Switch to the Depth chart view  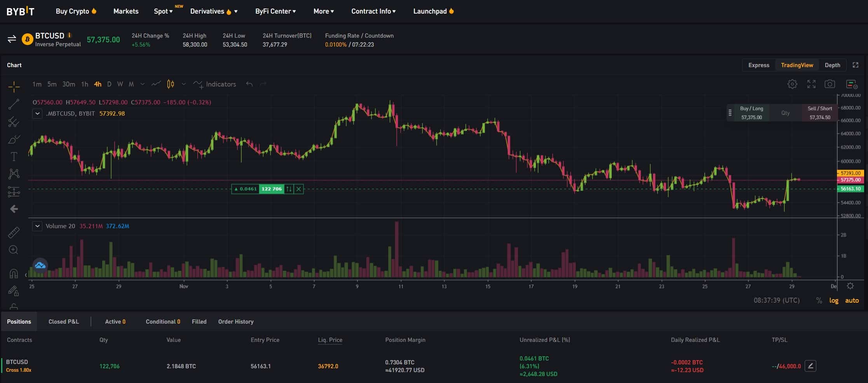[x=832, y=65]
